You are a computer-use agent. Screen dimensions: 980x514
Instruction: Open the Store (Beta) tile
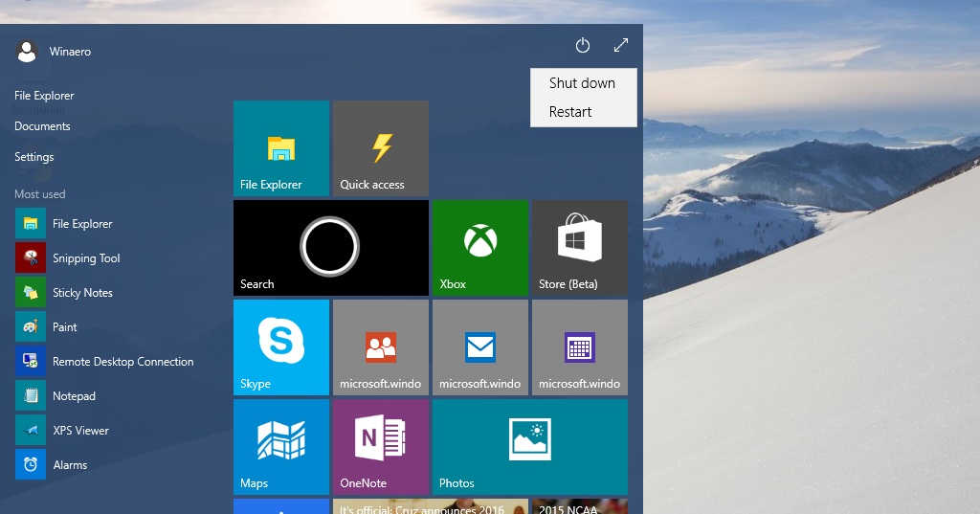point(579,248)
